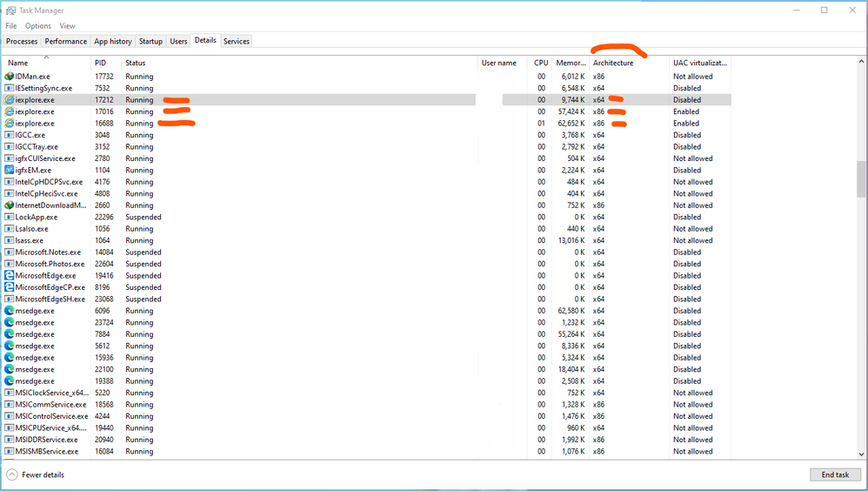Click the 13,016 K memory value
Viewport: 868px width, 491px height.
click(571, 240)
